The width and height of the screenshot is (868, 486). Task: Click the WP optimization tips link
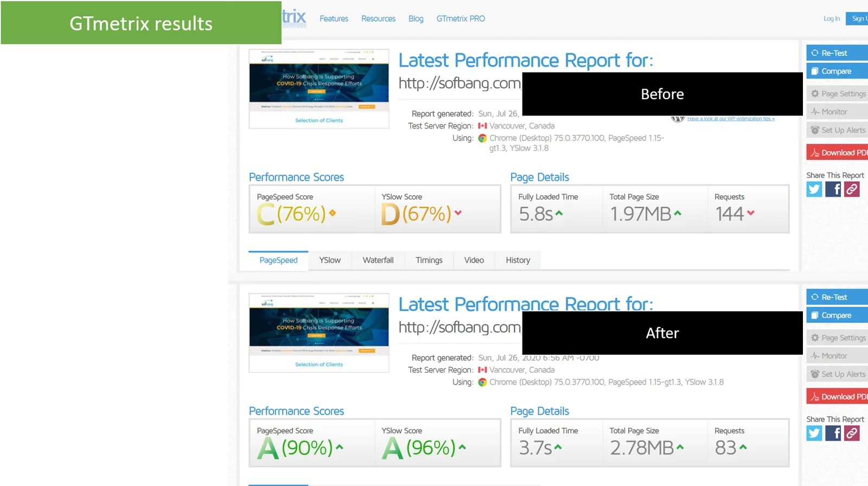point(731,118)
